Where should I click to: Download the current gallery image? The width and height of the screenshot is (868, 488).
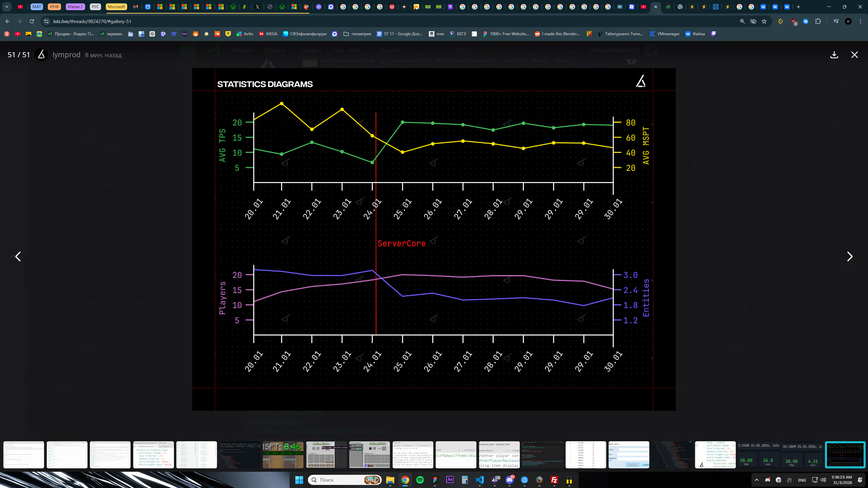[834, 55]
